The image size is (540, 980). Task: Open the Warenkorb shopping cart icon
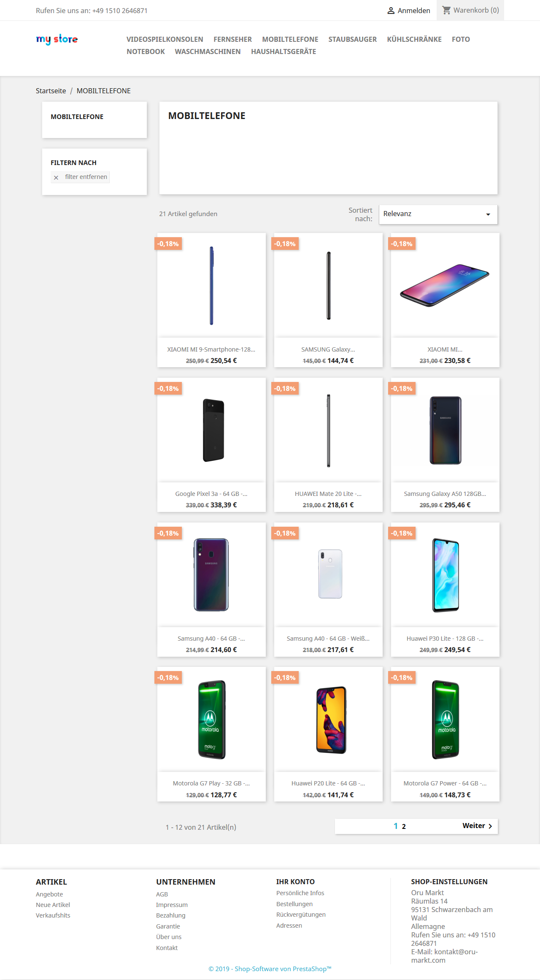tap(446, 10)
